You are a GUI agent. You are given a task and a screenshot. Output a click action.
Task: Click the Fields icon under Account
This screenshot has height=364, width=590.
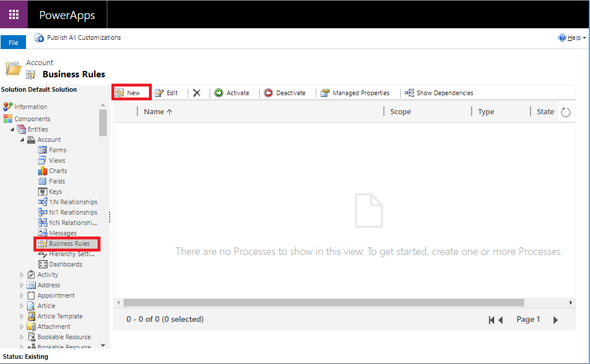43,181
